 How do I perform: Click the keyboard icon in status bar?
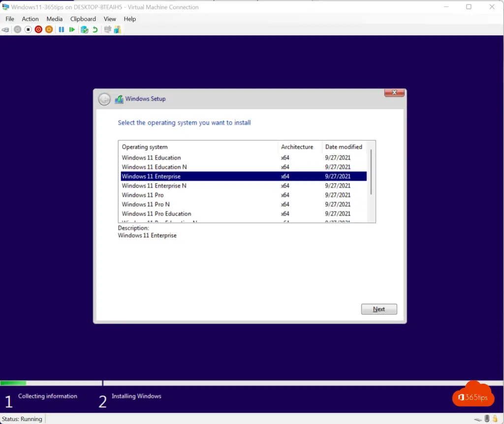pyautogui.click(x=478, y=419)
